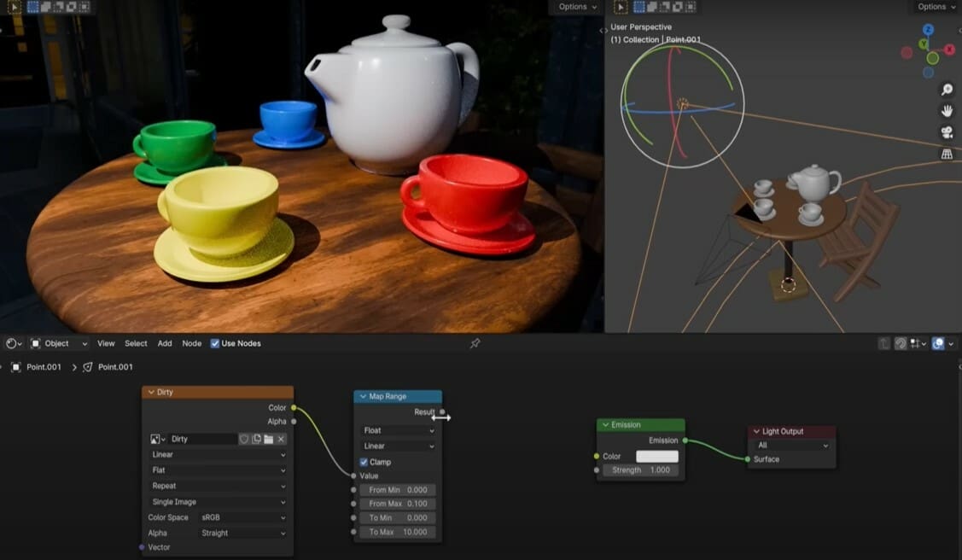The image size is (962, 560).
Task: Unlink the Dirty image with X
Action: click(x=281, y=439)
